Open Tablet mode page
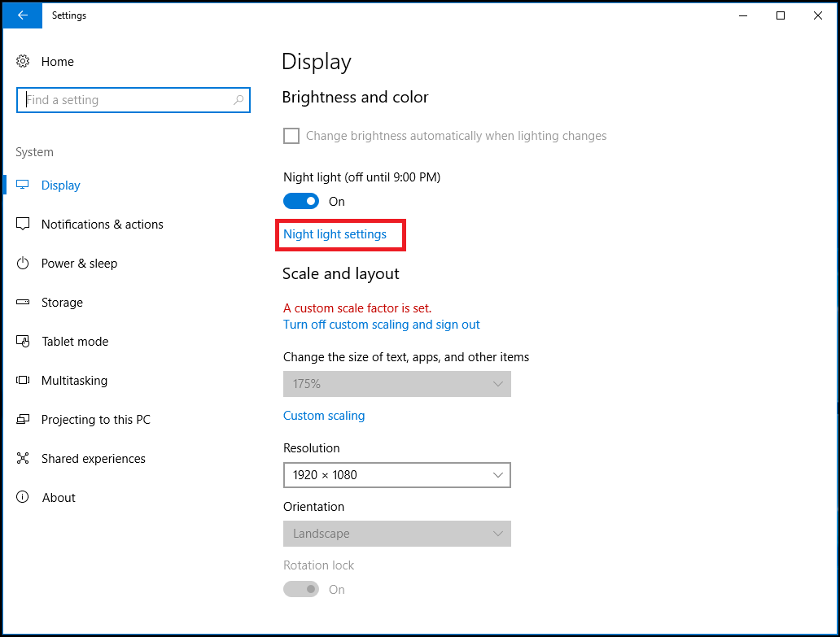This screenshot has height=637, width=840. (75, 342)
